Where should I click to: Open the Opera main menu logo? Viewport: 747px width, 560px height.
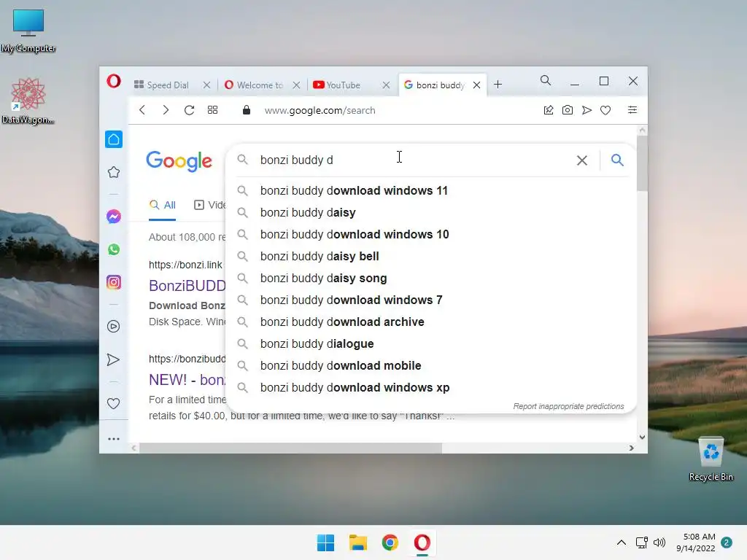pos(113,82)
